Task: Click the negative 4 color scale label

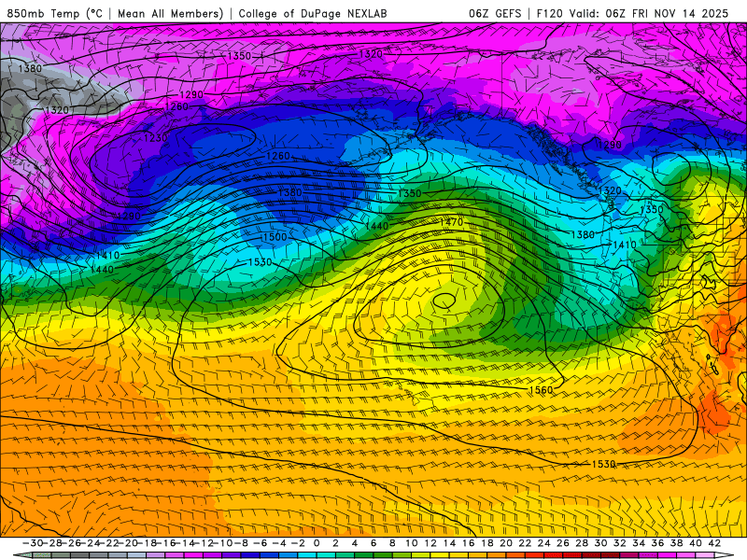Action: tap(279, 543)
